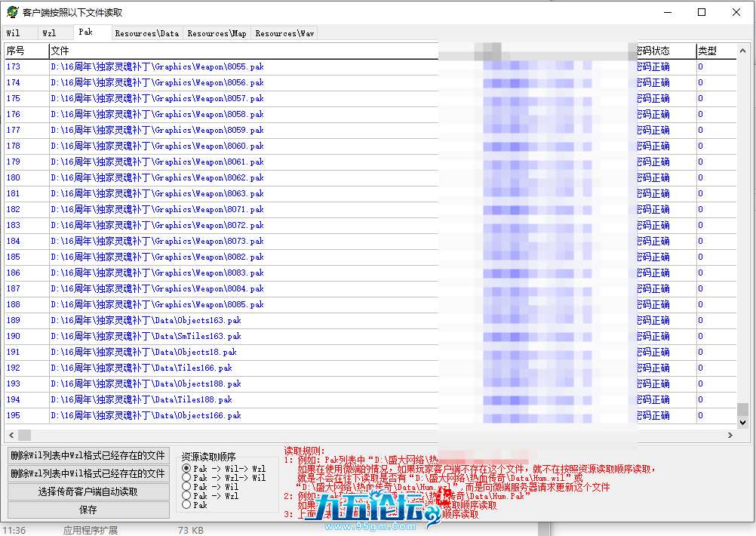
Task: Maximize the window
Action: click(702, 12)
